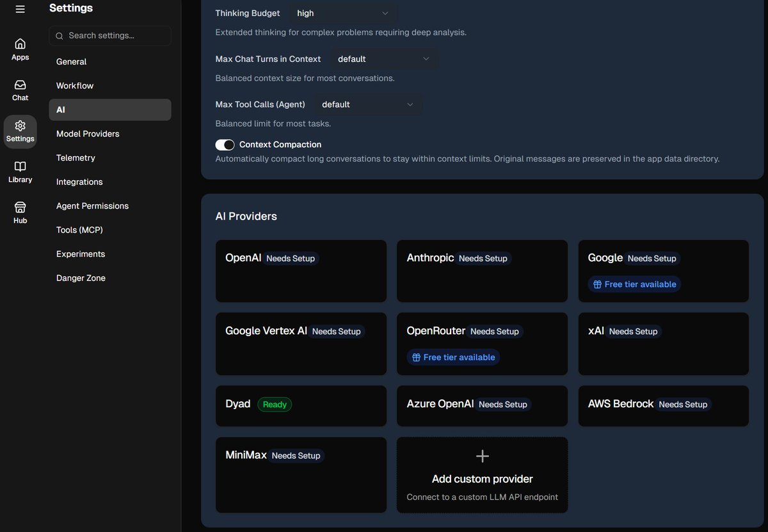Viewport: 768px width, 532px height.
Task: Open the Chat inbox icon
Action: point(20,85)
